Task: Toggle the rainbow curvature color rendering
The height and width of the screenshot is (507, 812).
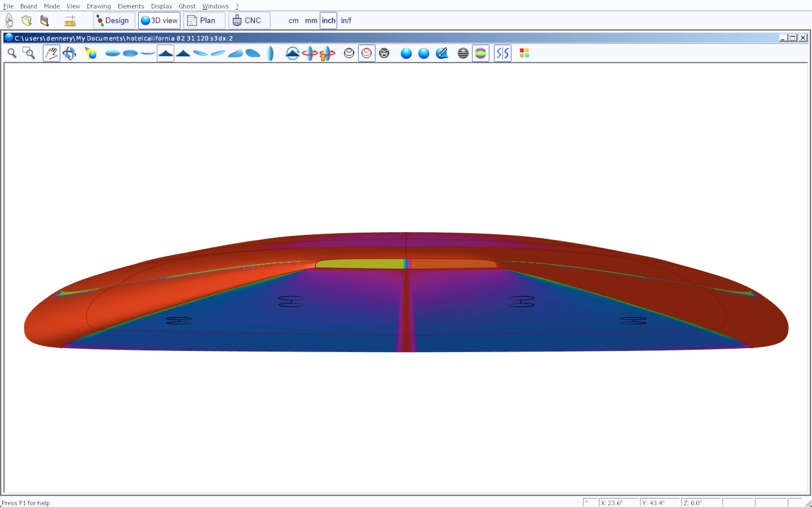Action: pos(480,53)
